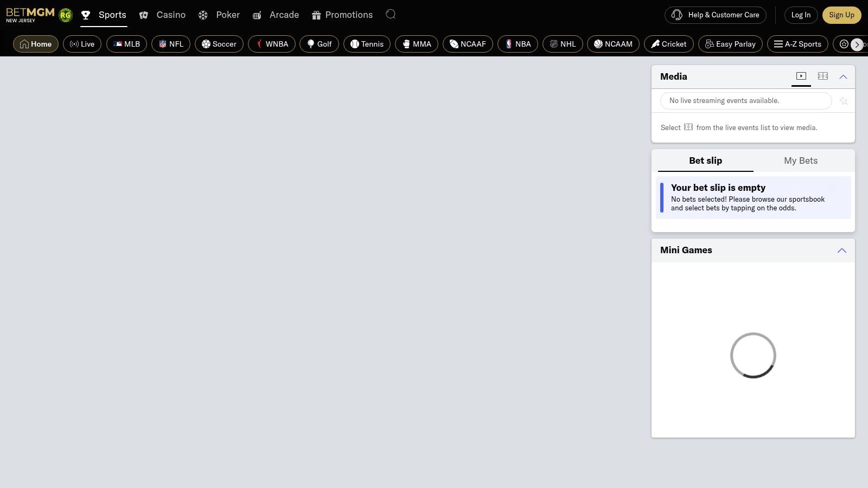Toggle the Live events filter
This screenshot has width=868, height=488.
[82, 44]
